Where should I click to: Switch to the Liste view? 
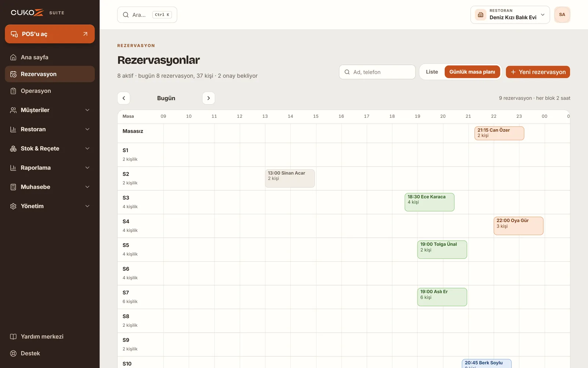coord(432,72)
